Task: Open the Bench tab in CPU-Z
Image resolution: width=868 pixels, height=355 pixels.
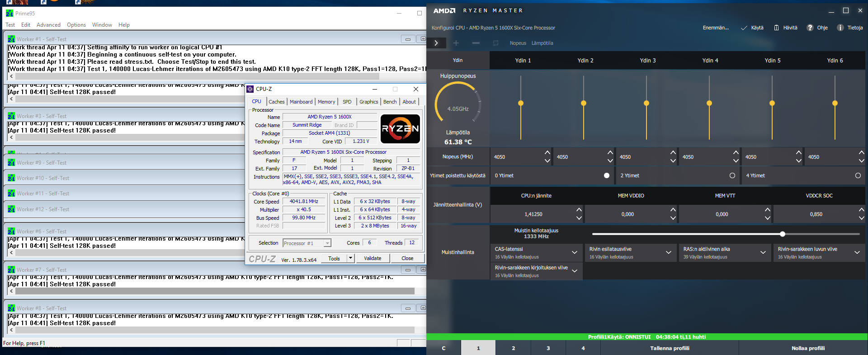Action: (x=390, y=102)
